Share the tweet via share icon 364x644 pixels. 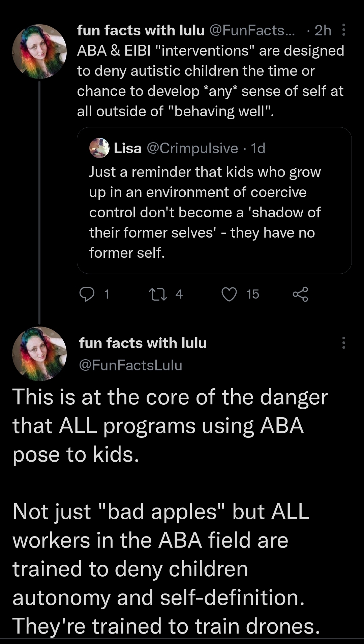point(300,294)
